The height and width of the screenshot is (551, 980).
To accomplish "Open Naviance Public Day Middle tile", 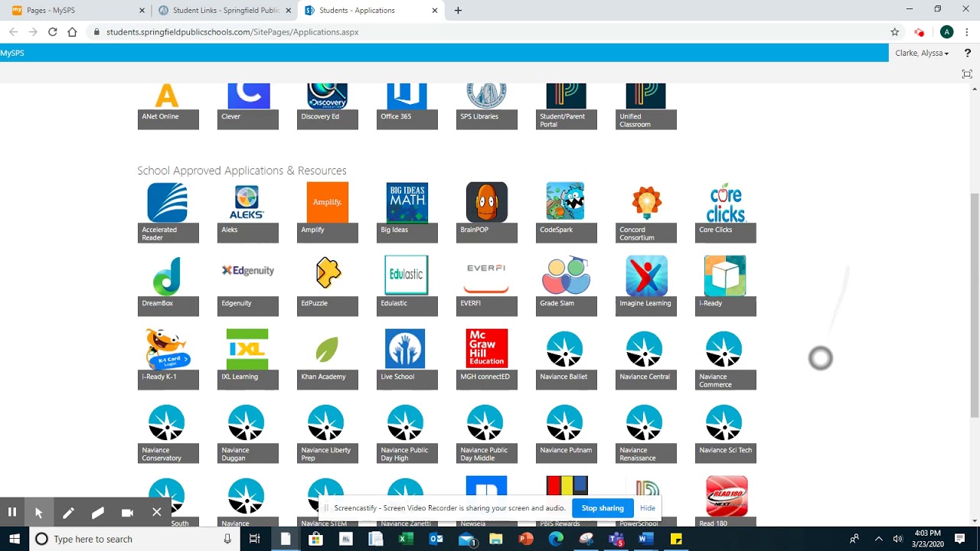I will click(486, 433).
